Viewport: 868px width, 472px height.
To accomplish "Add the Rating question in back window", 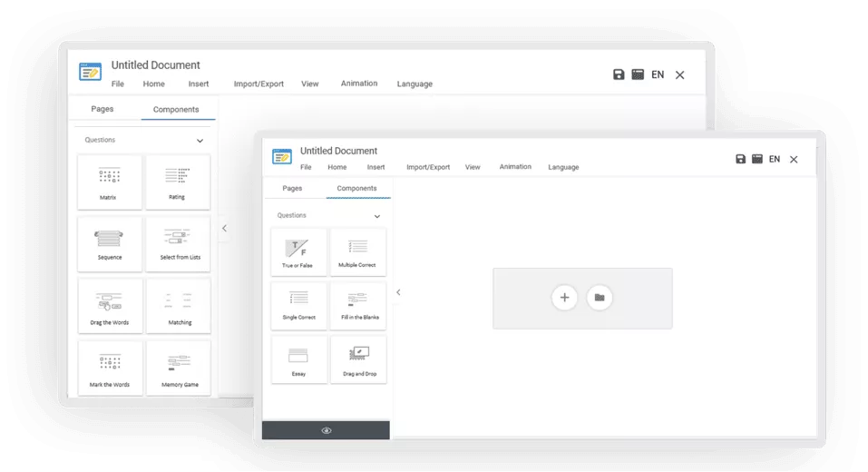I will tap(178, 182).
